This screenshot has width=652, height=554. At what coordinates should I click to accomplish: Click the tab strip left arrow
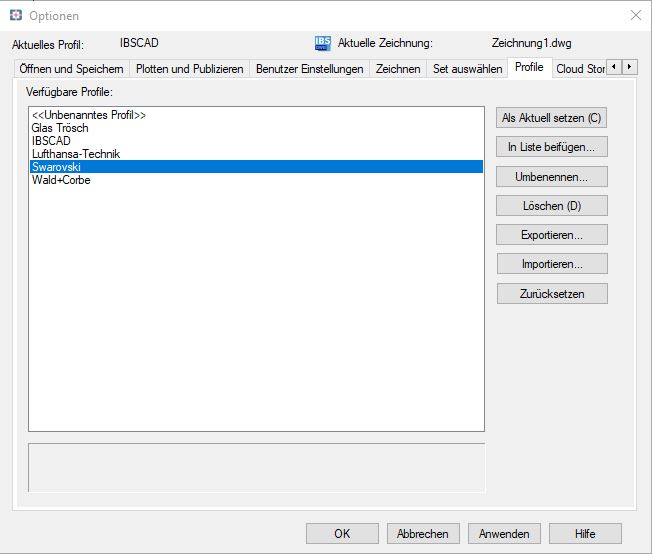coord(614,67)
